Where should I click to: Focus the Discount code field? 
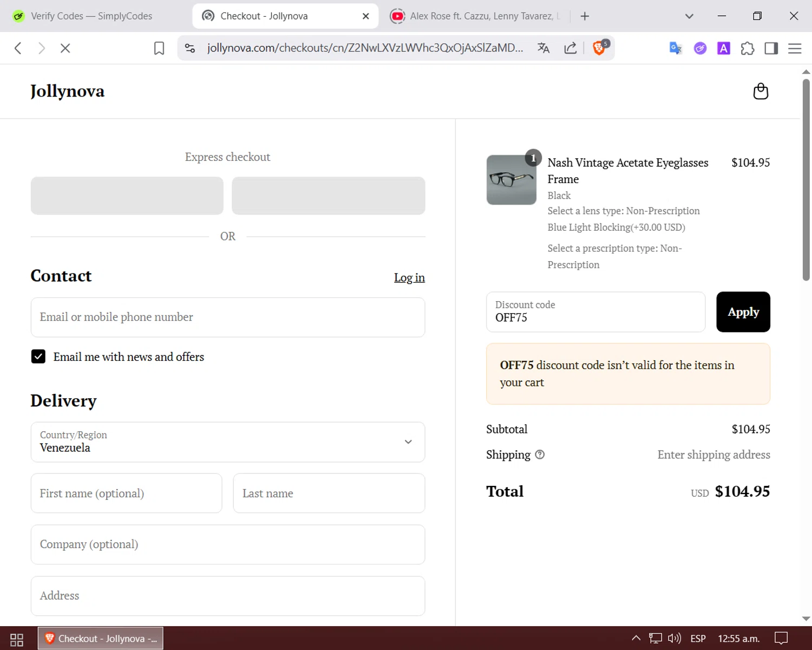pos(596,312)
